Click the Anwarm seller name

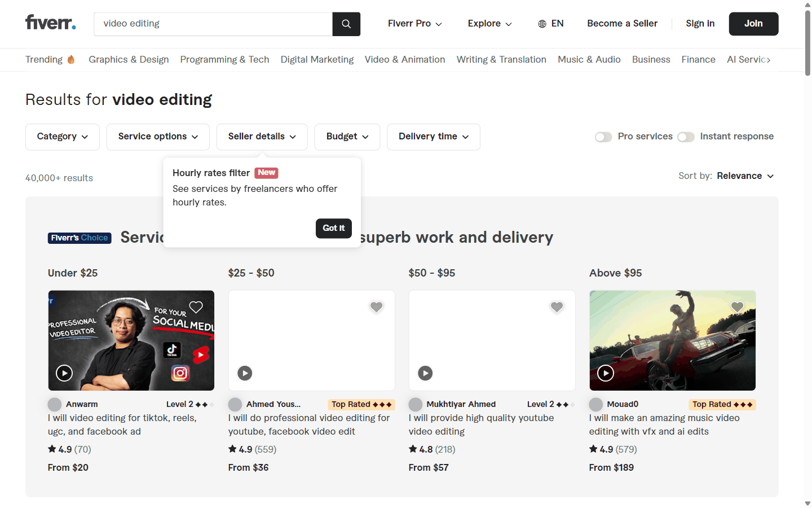82,405
